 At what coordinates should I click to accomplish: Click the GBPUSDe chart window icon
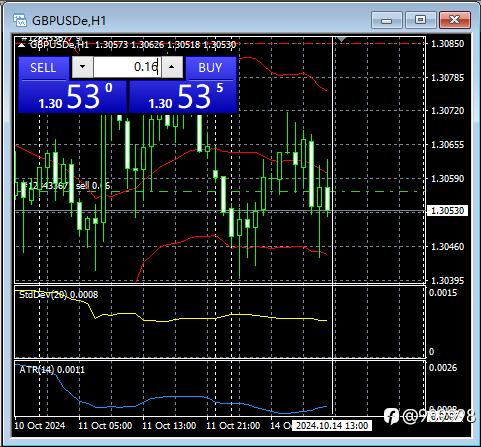20,21
